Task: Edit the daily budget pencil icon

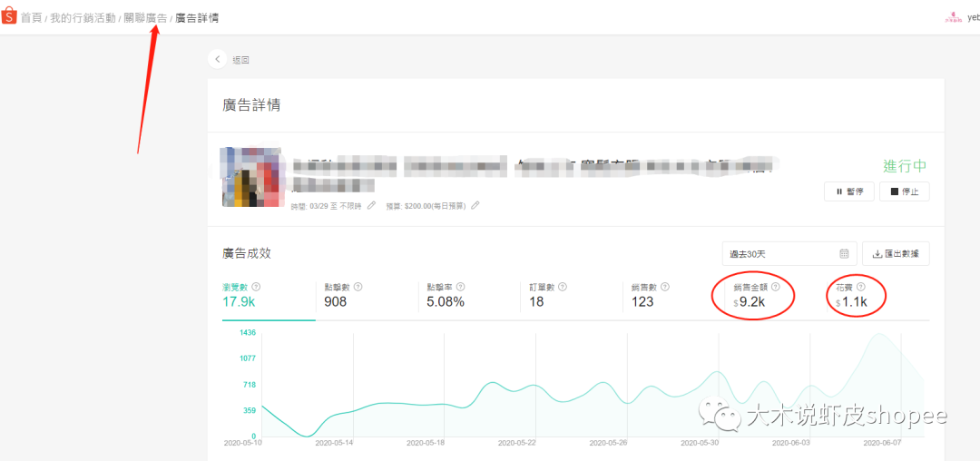Action: point(475,205)
